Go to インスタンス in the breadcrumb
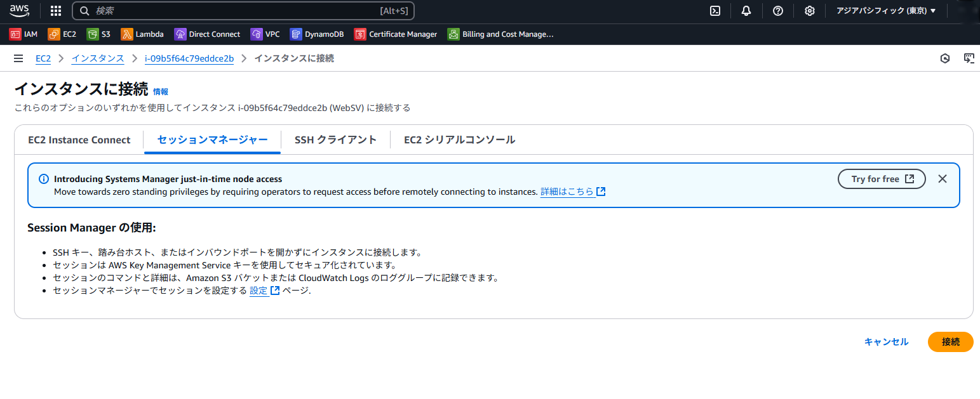The image size is (980, 399). (x=98, y=58)
